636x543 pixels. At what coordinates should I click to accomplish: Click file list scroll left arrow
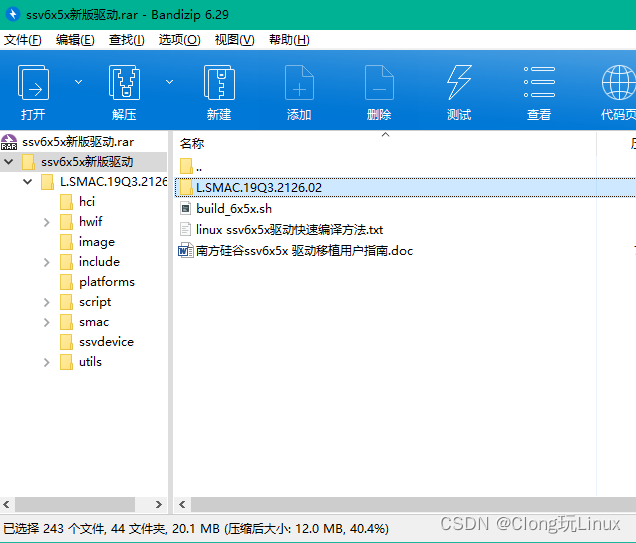click(182, 504)
